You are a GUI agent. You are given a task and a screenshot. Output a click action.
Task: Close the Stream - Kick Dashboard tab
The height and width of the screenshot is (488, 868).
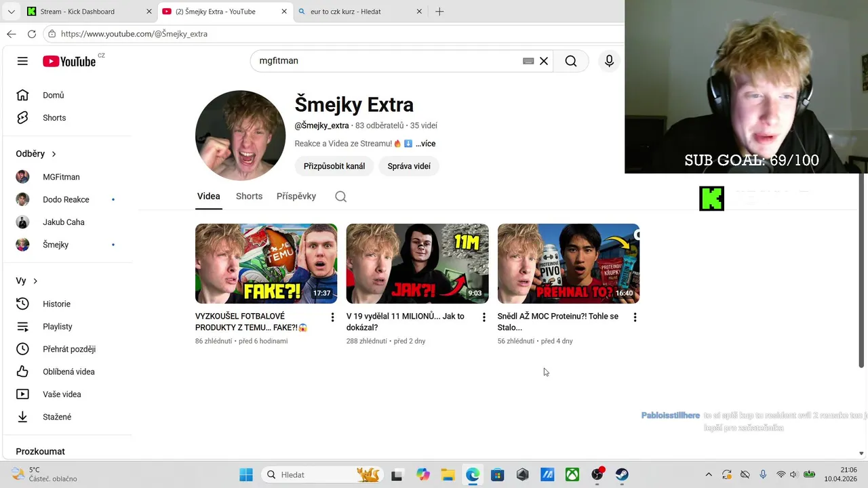(149, 12)
